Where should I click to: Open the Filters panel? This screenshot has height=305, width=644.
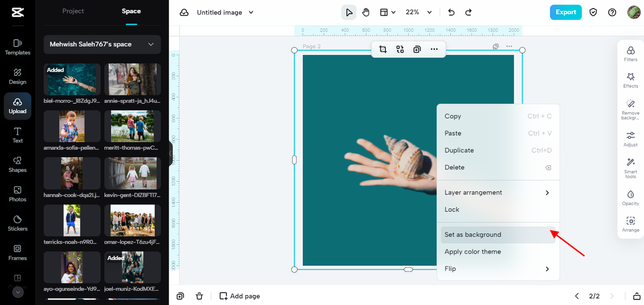630,54
